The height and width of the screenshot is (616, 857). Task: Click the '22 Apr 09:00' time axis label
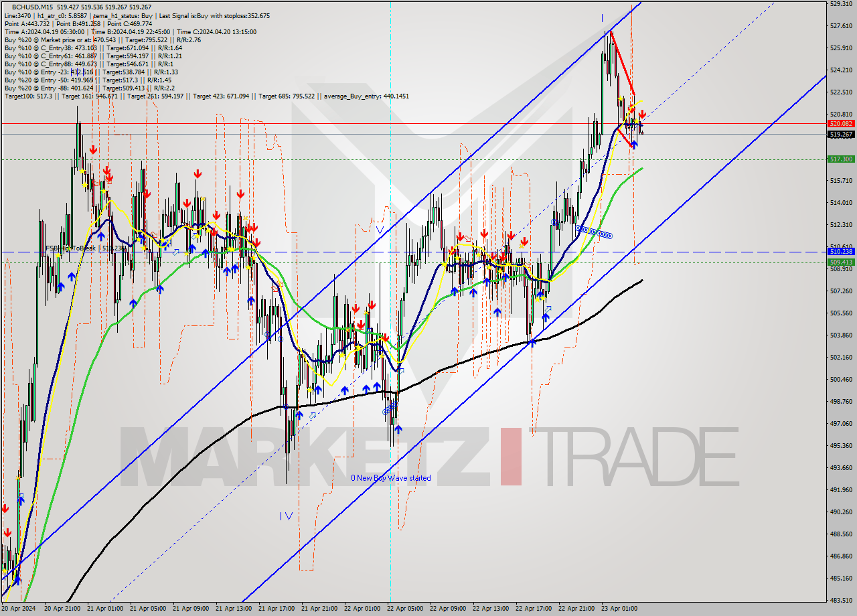pyautogui.click(x=448, y=609)
